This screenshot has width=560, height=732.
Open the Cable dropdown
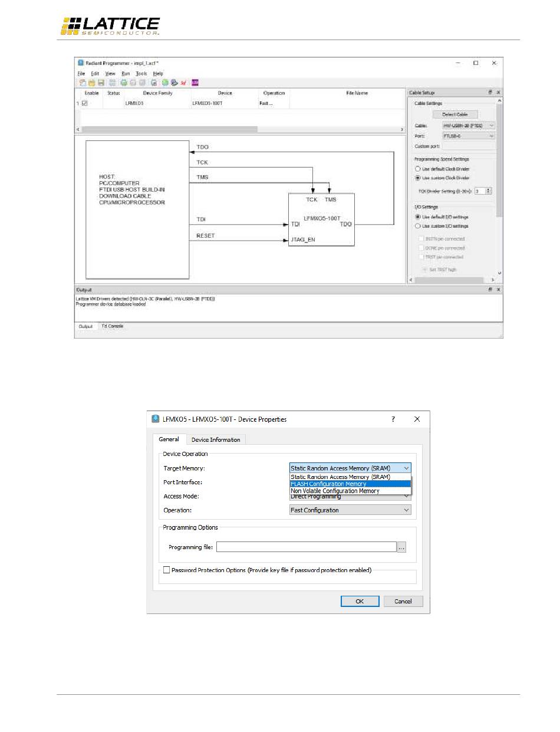469,126
